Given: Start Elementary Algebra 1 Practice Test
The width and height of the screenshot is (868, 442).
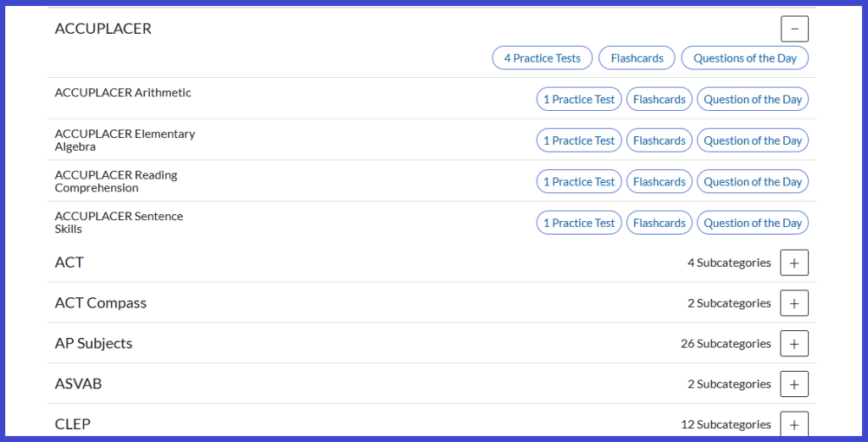Looking at the screenshot, I should click(x=579, y=141).
